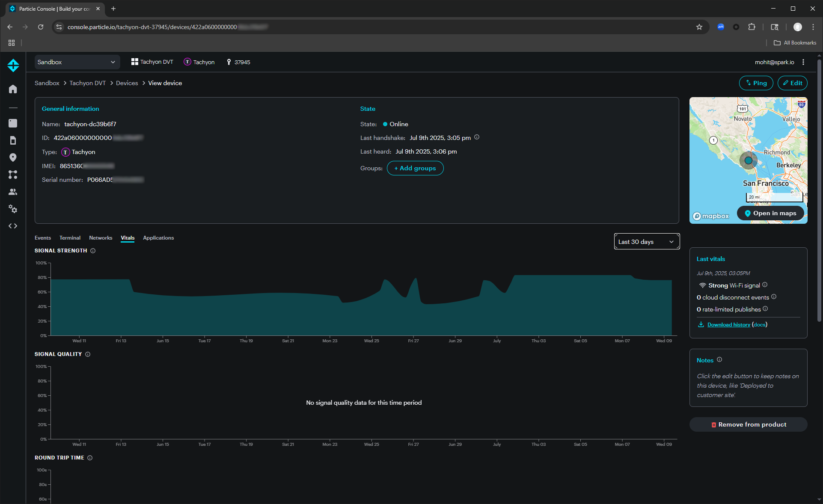Viewport: 823px width, 504px height.
Task: Bookmark this page with star icon
Action: pyautogui.click(x=699, y=27)
